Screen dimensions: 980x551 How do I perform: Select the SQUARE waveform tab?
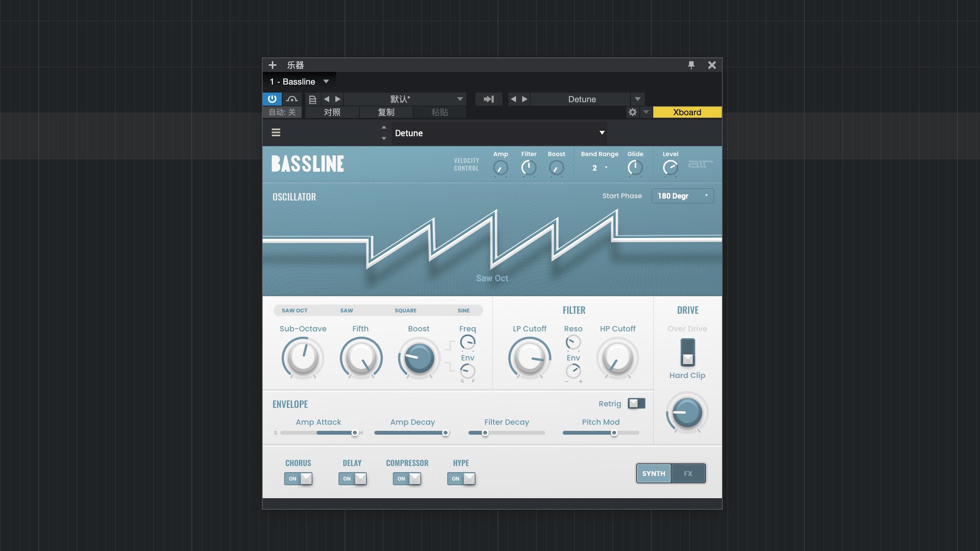405,310
